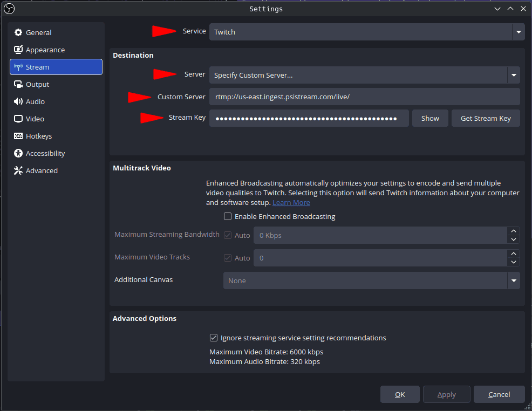Click the Destination section heading
The image size is (532, 411).
coord(133,55)
